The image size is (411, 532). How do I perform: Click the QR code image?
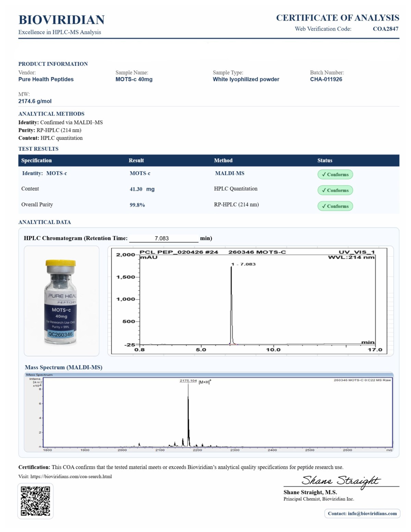[35, 501]
